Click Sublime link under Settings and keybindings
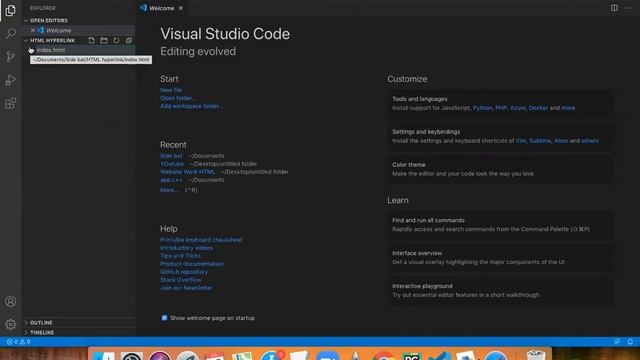 (x=540, y=140)
